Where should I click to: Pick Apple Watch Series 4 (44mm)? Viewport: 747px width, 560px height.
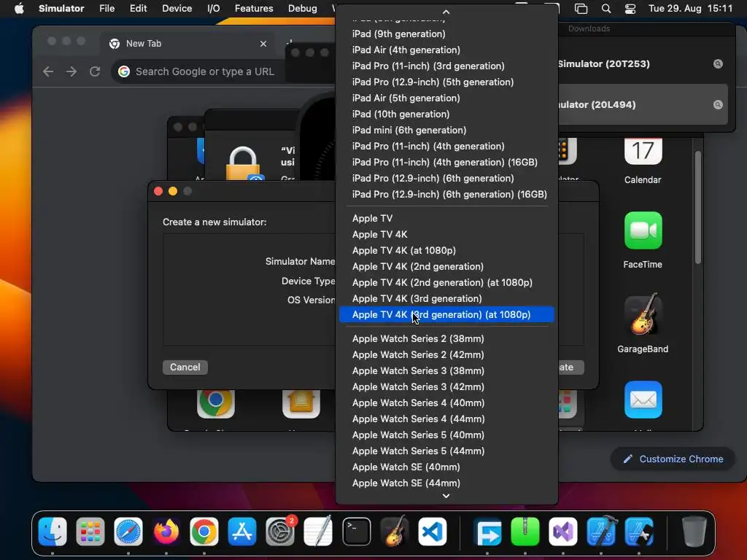(447, 419)
